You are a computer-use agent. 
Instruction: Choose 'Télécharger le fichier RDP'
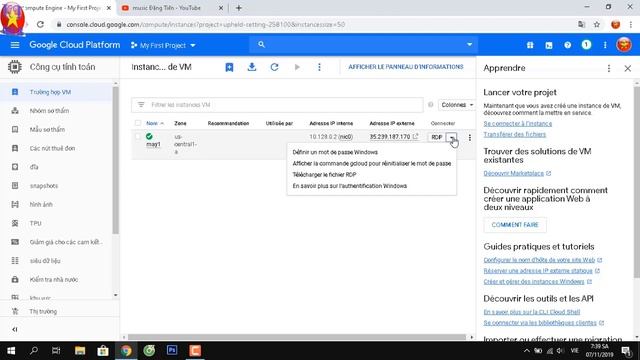[324, 175]
